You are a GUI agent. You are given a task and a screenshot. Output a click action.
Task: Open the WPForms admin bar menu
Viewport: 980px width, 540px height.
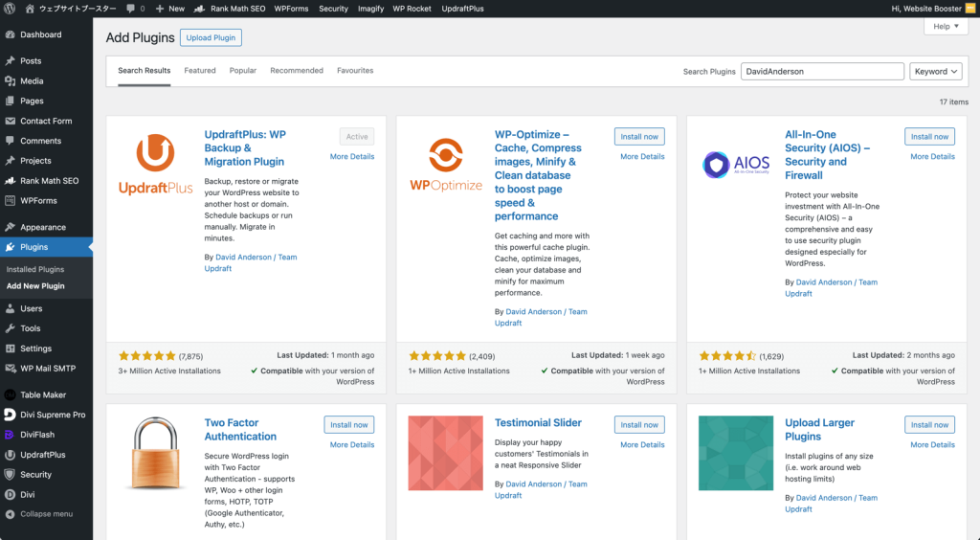[291, 9]
